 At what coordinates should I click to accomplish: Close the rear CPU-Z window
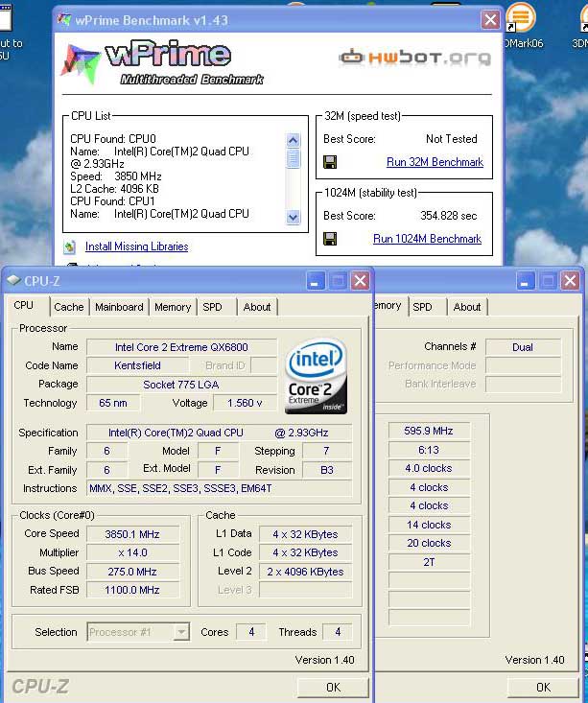point(570,281)
